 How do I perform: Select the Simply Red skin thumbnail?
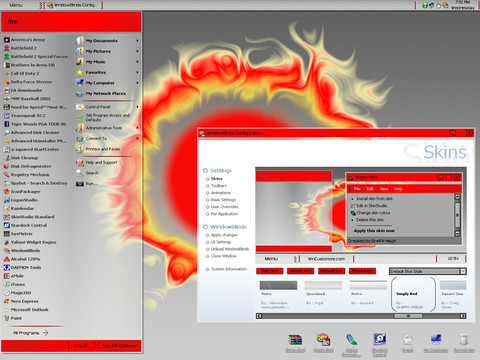point(413,295)
